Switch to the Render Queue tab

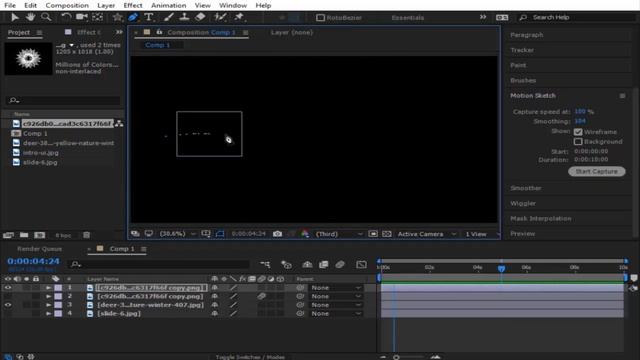point(40,249)
